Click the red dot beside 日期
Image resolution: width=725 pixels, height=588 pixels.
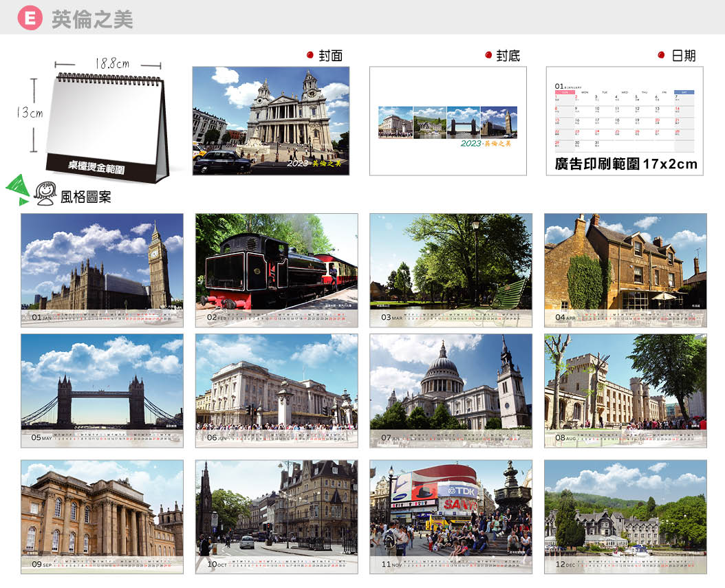[661, 55]
